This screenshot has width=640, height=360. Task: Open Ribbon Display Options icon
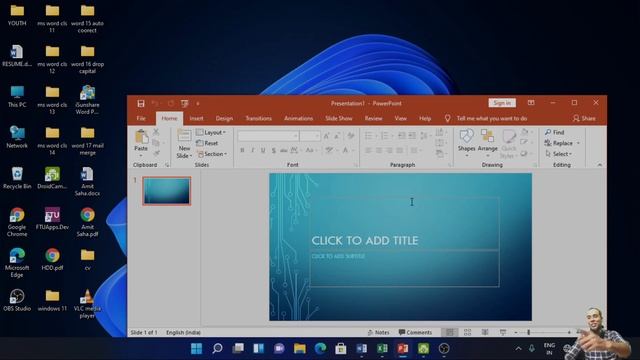point(531,103)
